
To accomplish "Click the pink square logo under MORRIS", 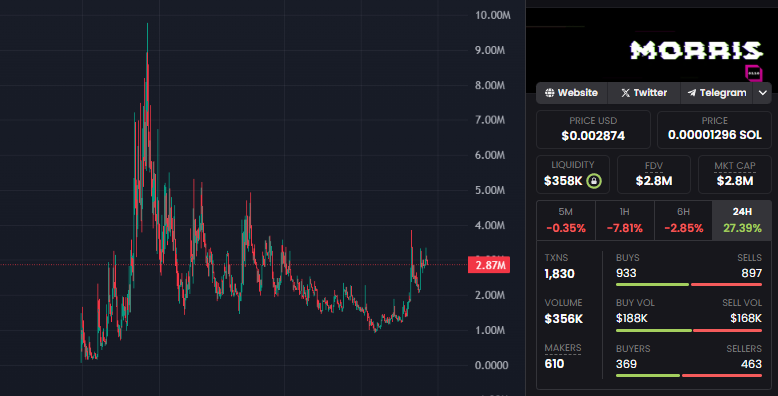I will (x=754, y=73).
